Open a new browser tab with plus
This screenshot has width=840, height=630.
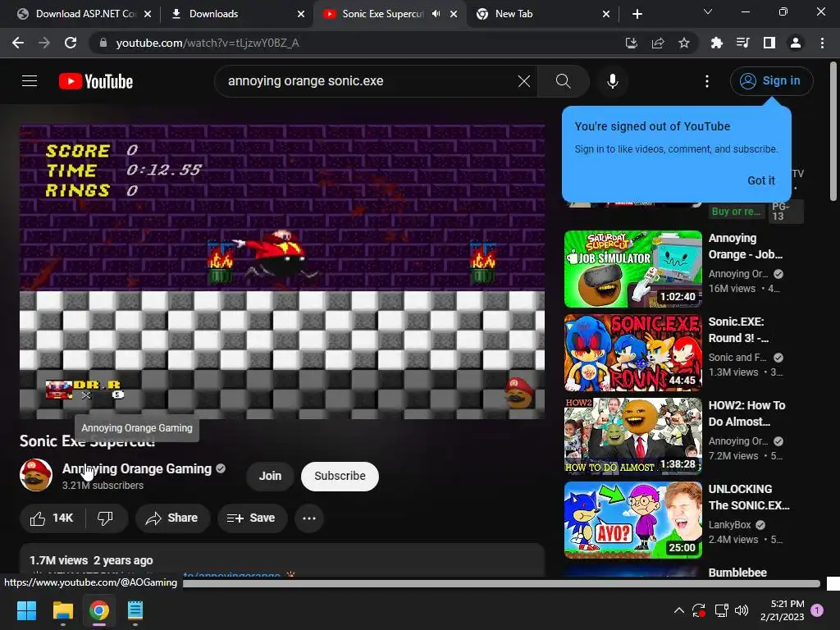point(637,14)
